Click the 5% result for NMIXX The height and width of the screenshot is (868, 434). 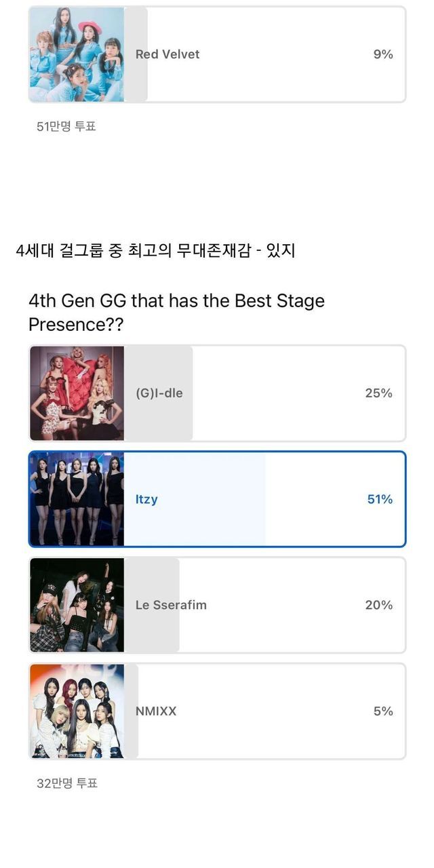click(x=383, y=711)
